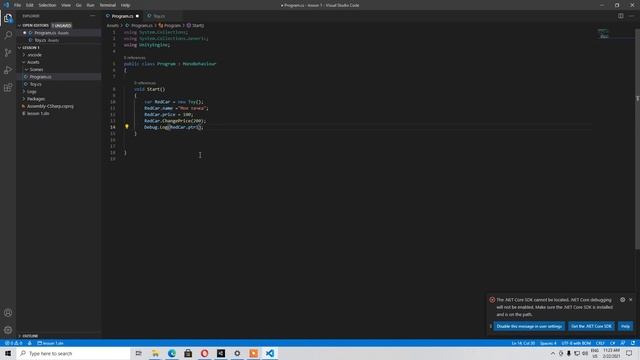Open the View menu
This screenshot has height=360, width=640.
coord(66,5)
